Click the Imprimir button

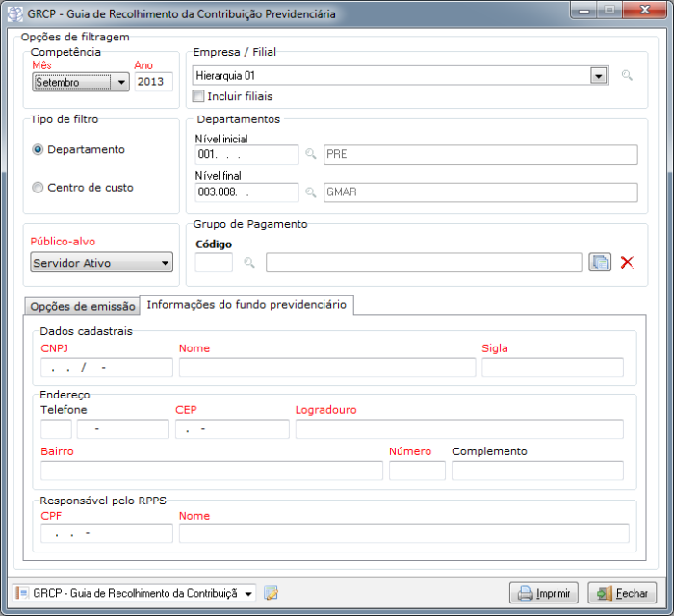click(x=544, y=593)
